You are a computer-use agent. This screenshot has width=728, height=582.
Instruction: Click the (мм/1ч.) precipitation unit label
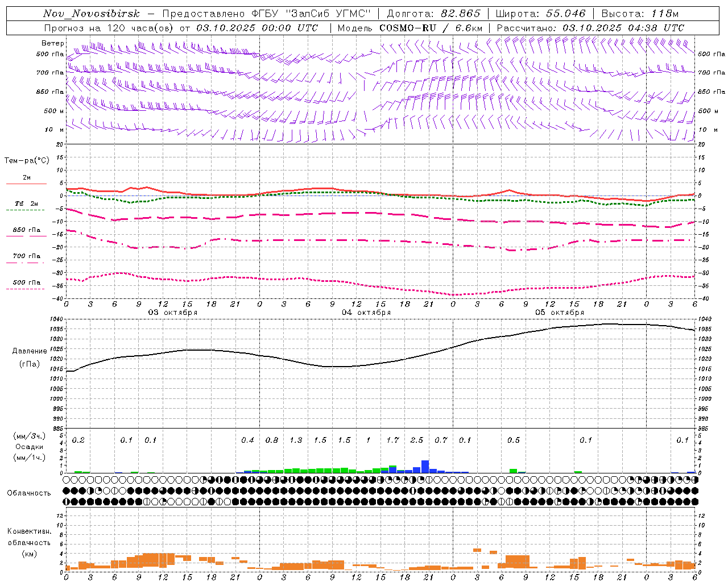[x=30, y=458]
